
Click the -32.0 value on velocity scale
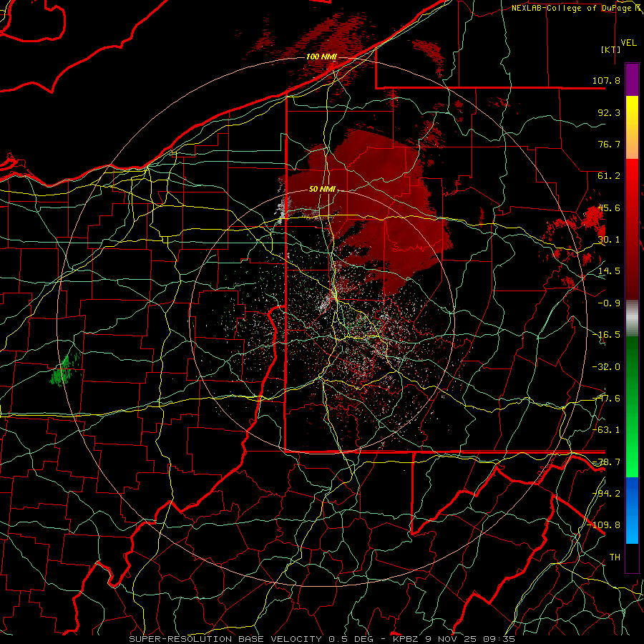(606, 367)
